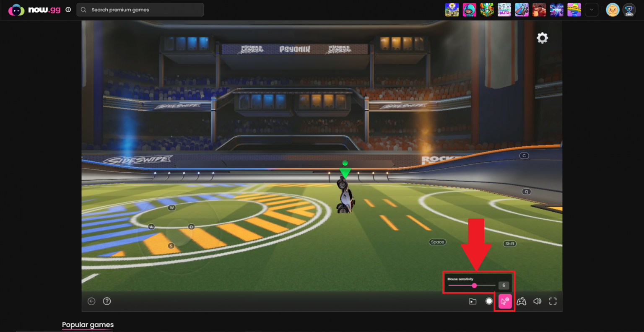The height and width of the screenshot is (332, 644).
Task: Click the Search premium games field
Action: 140,10
